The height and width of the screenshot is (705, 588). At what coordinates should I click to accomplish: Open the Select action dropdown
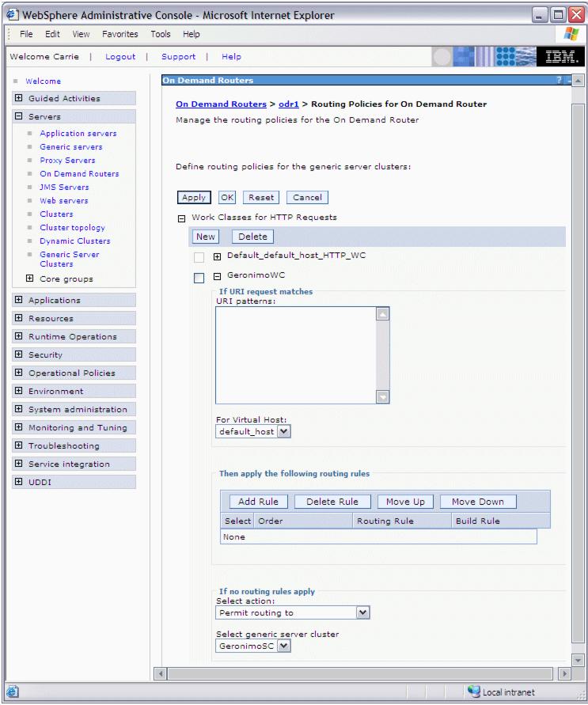pyautogui.click(x=362, y=613)
